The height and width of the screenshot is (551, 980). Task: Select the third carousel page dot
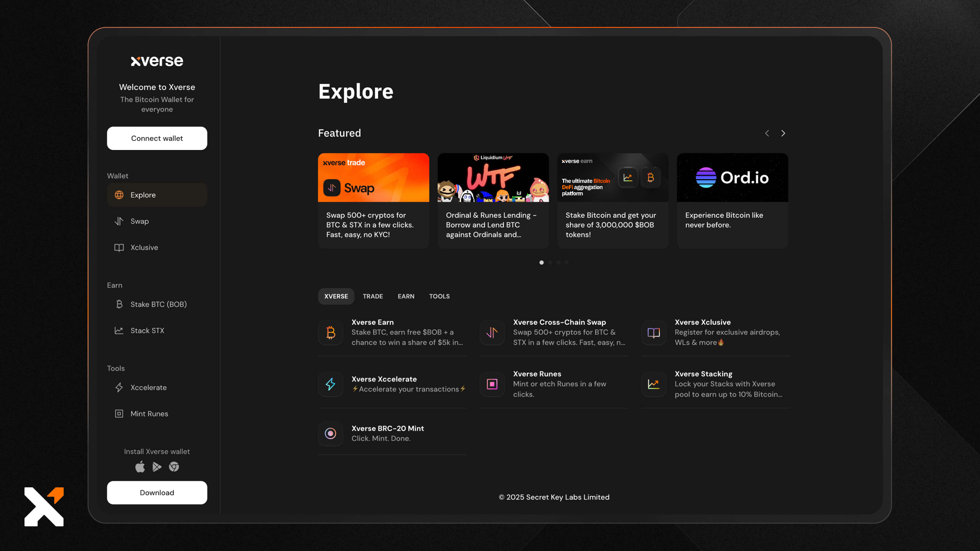pyautogui.click(x=558, y=262)
